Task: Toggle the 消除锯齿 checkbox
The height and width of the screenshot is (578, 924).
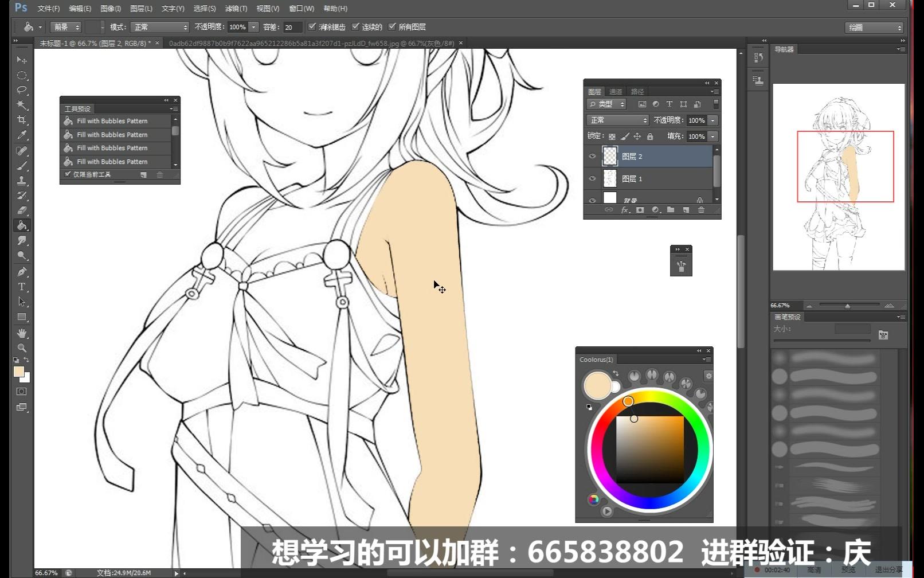Action: click(x=312, y=26)
